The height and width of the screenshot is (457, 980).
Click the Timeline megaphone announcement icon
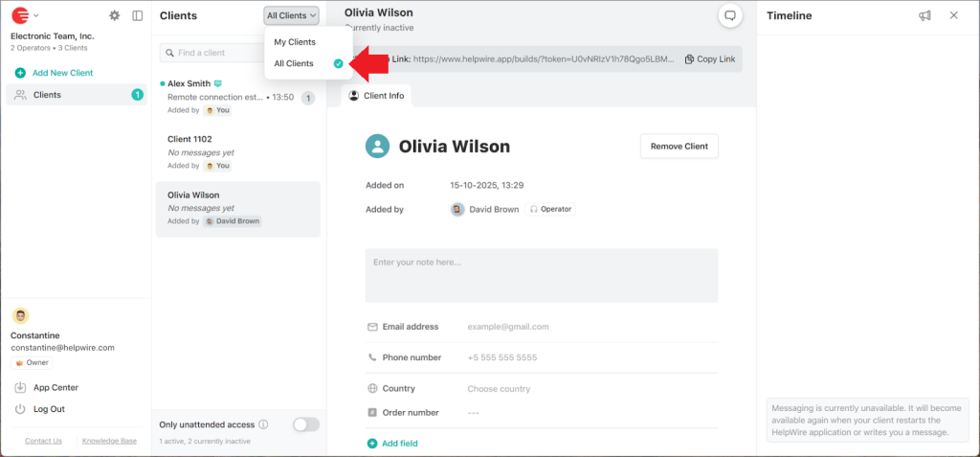[x=925, y=15]
